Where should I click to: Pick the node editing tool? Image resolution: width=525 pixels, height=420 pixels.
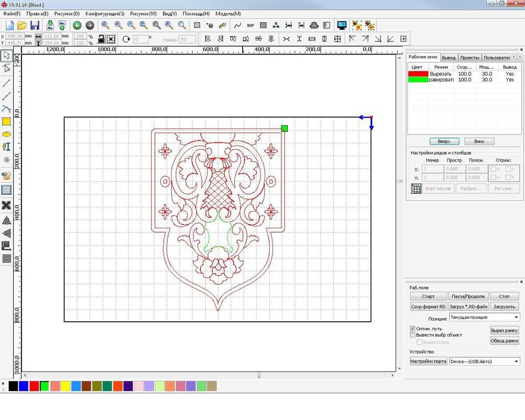(x=6, y=69)
